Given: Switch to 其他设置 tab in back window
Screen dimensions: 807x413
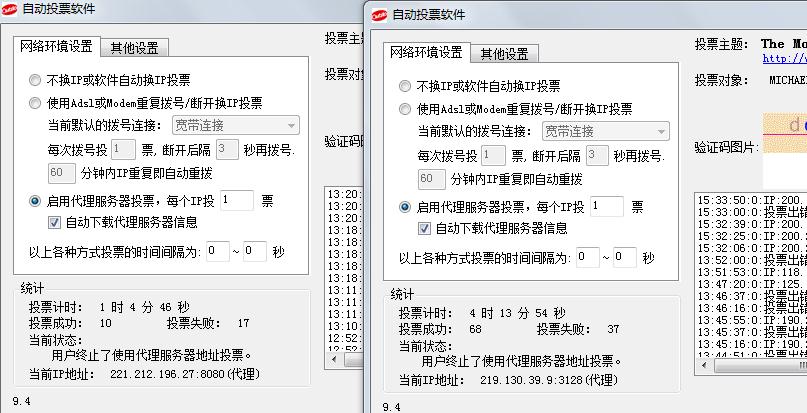Looking at the screenshot, I should tap(134, 48).
